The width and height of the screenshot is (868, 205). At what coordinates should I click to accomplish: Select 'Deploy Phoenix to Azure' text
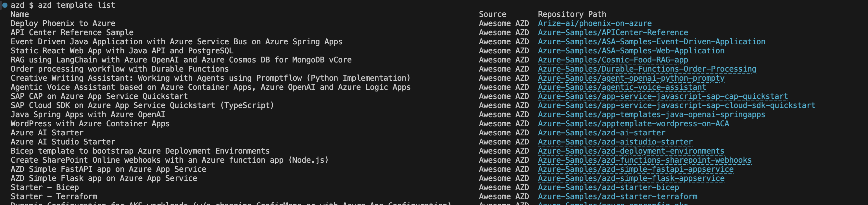tap(63, 23)
